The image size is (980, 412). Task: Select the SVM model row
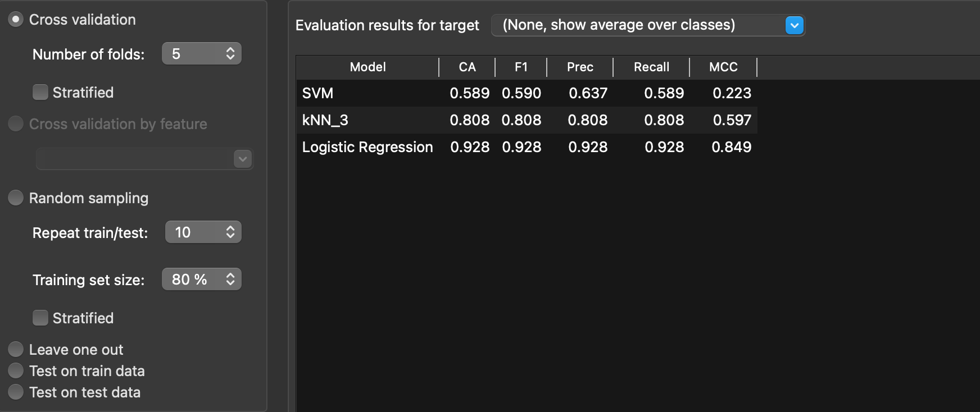pos(318,93)
